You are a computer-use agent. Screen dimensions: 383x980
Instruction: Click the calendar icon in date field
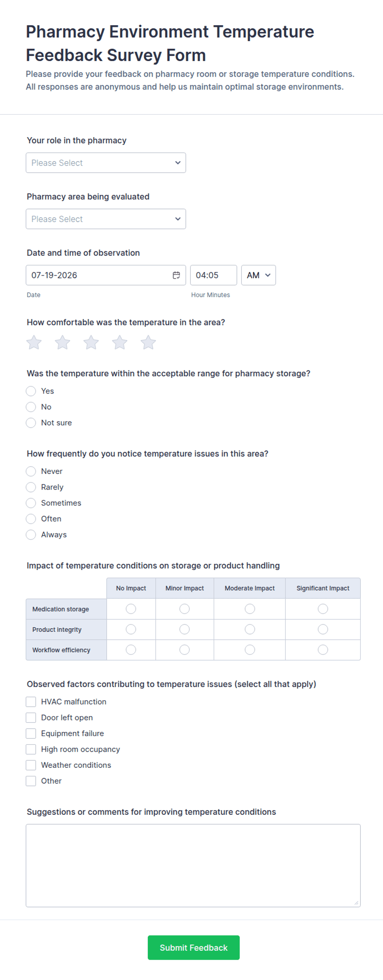[x=176, y=275]
